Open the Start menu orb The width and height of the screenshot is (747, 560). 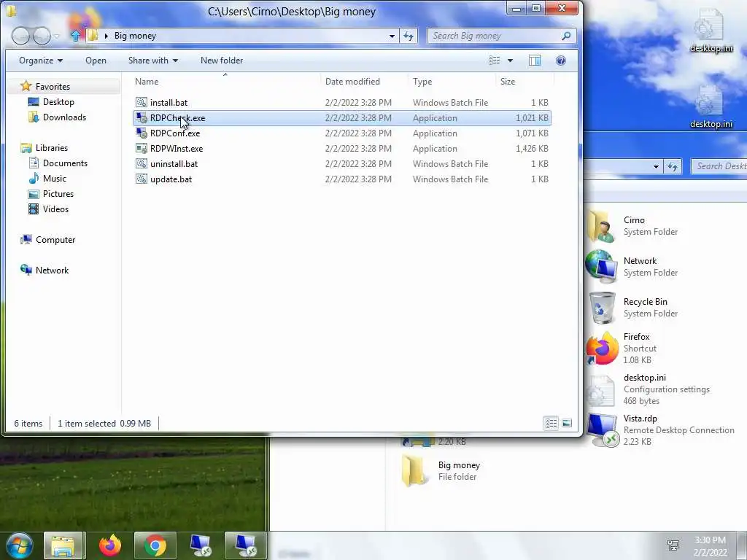[20, 545]
